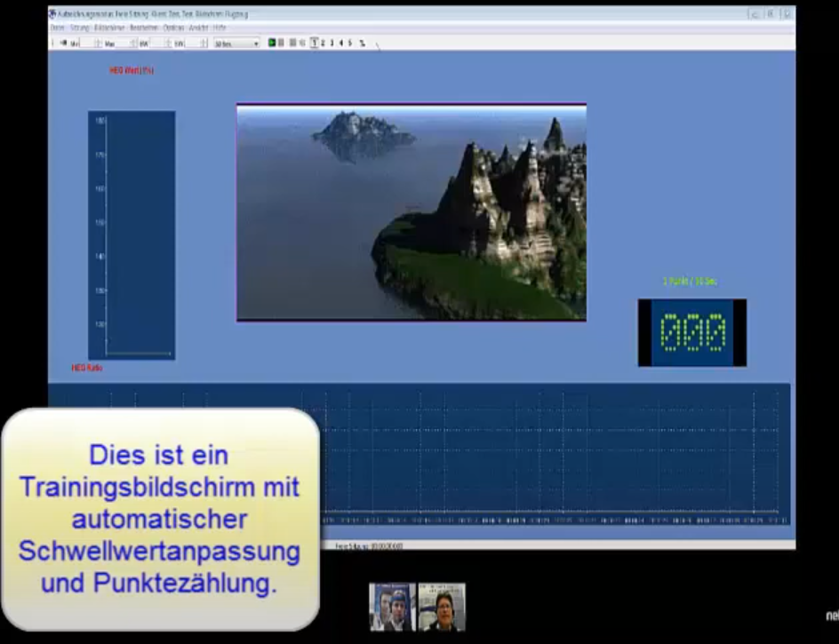This screenshot has width=839, height=644.
Task: Switch to training screen 1
Action: 315,43
